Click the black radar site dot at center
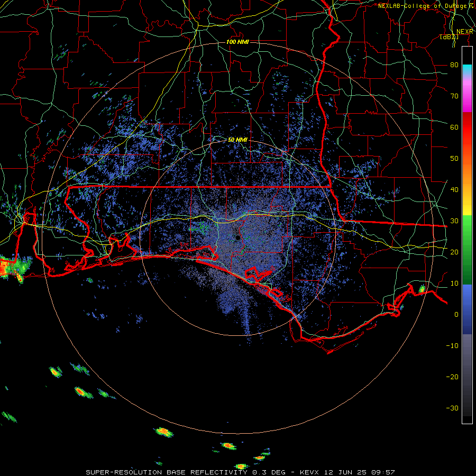The height and width of the screenshot is (476, 476). [237, 238]
